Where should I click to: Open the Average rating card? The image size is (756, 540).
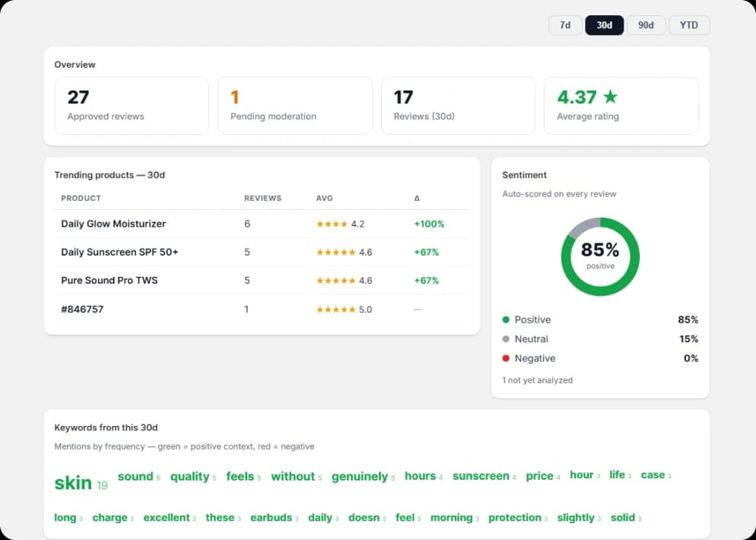[621, 106]
